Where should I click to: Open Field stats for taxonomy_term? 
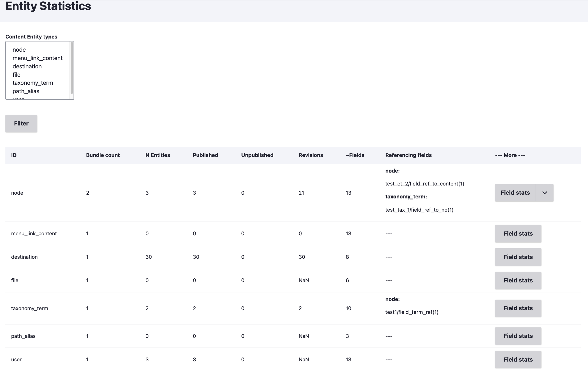point(518,308)
